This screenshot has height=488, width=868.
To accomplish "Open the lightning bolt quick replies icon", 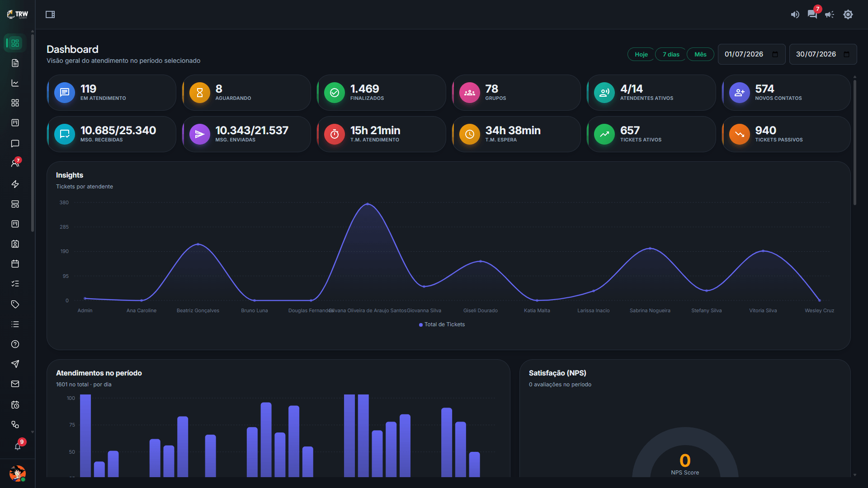I will [x=15, y=184].
